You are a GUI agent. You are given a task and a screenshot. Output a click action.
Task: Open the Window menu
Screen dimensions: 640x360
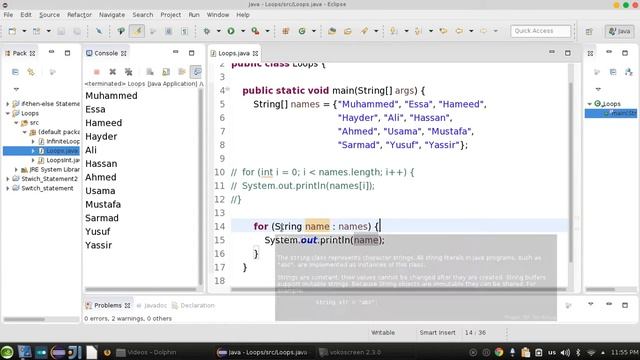coord(218,15)
